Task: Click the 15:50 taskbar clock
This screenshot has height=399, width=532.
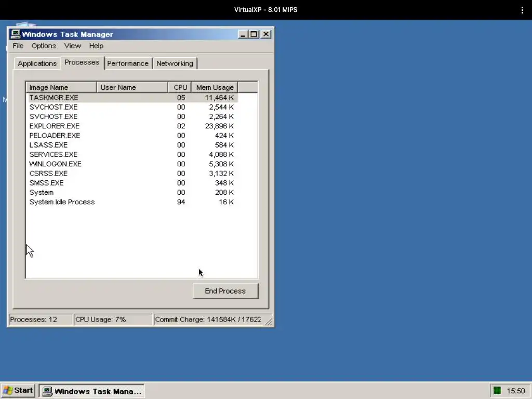Action: tap(516, 391)
